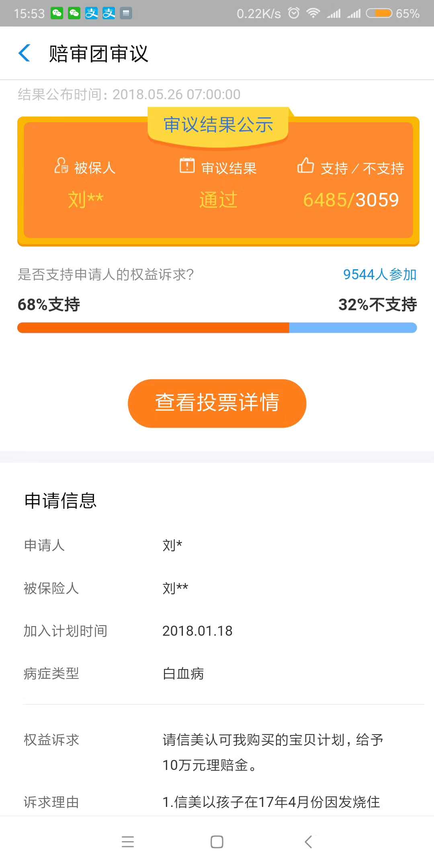Viewport: 434px width, 868px height.
Task: Tap the battery indicator icon
Action: coord(379,13)
